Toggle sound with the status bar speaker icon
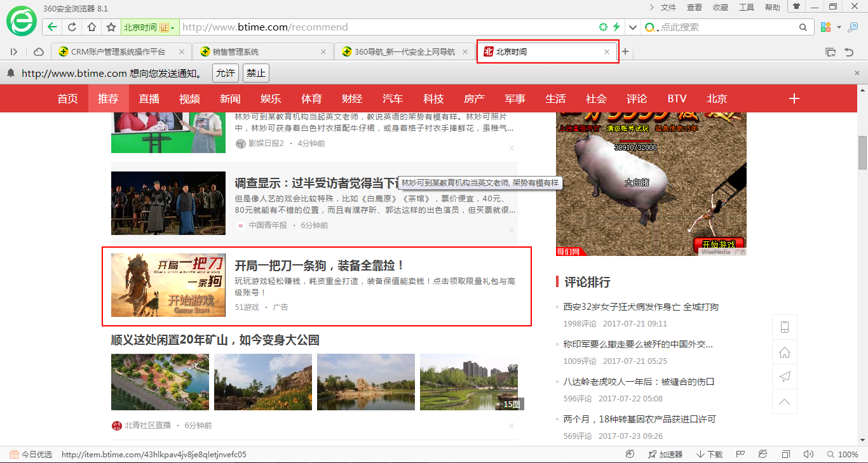Screen dimensions: 868x463 click(808, 454)
